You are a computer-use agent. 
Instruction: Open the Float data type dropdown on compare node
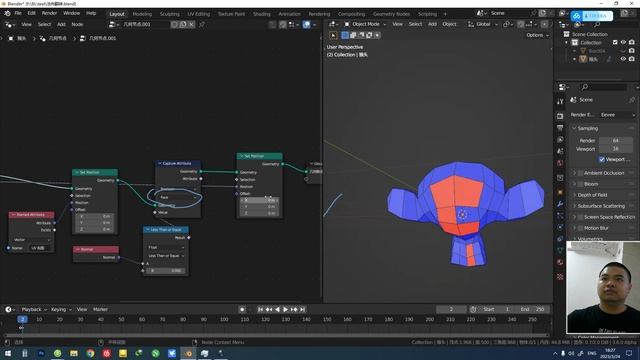(166, 247)
